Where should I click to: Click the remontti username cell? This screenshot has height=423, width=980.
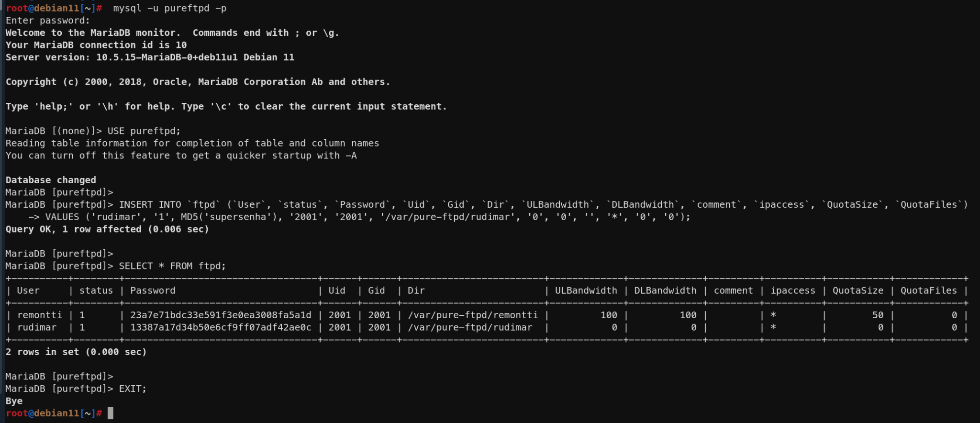(40, 315)
